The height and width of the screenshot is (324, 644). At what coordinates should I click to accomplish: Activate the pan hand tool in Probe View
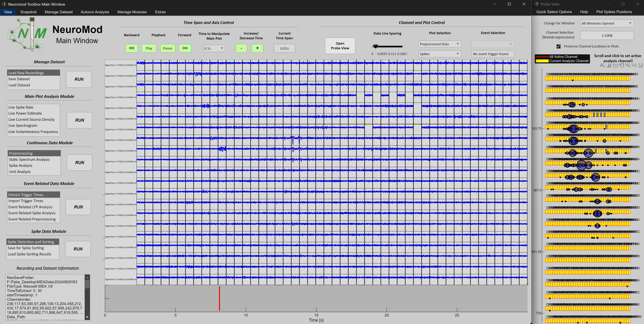click(x=621, y=65)
